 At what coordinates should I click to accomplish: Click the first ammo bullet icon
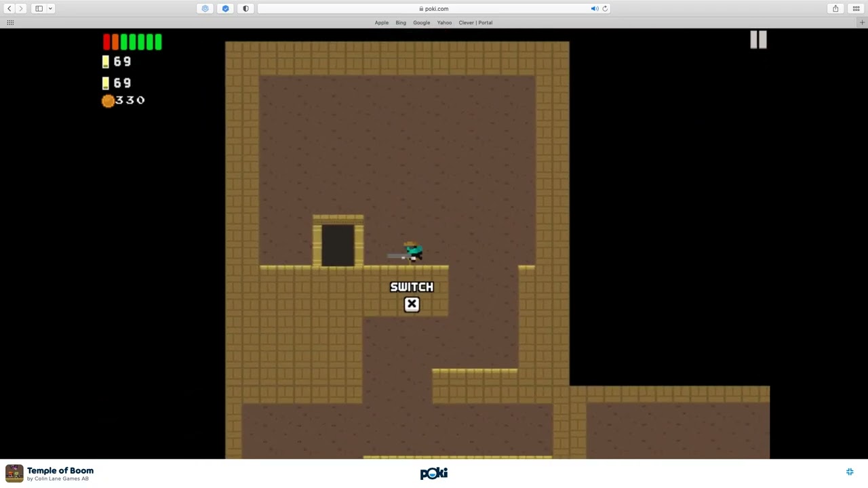point(105,62)
